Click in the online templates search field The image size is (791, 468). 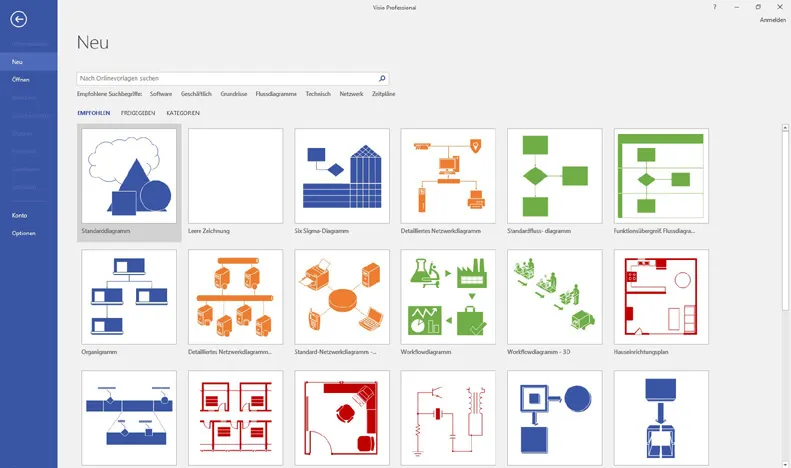pyautogui.click(x=225, y=78)
